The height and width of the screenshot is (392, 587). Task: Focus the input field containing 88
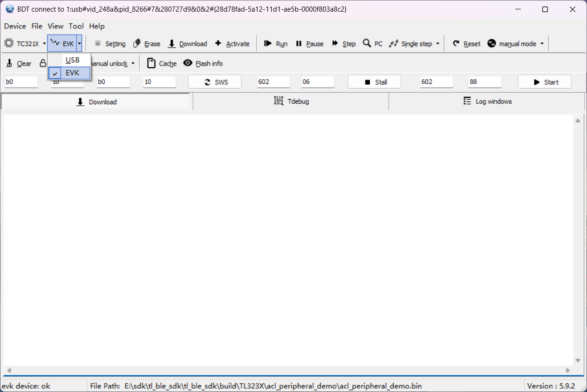(x=485, y=82)
